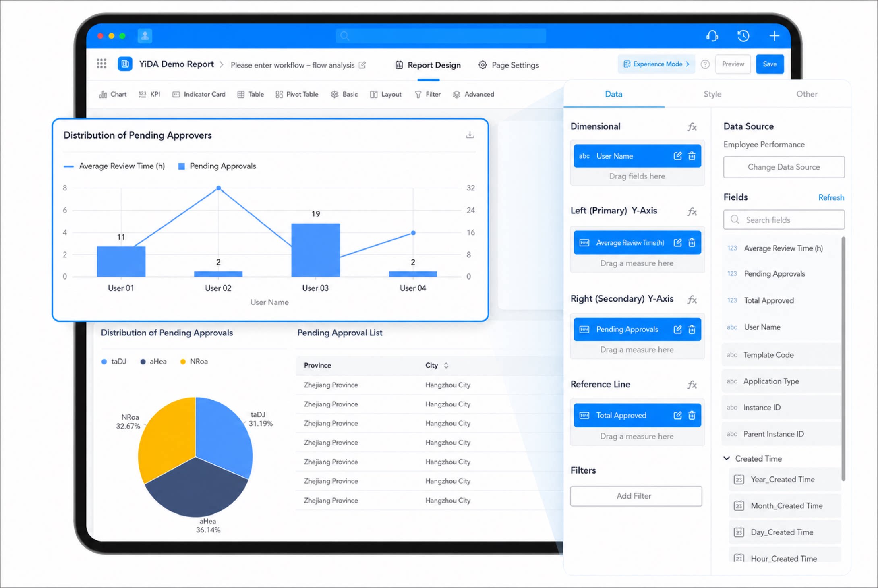Sort the City column
The height and width of the screenshot is (588, 878).
(x=446, y=365)
